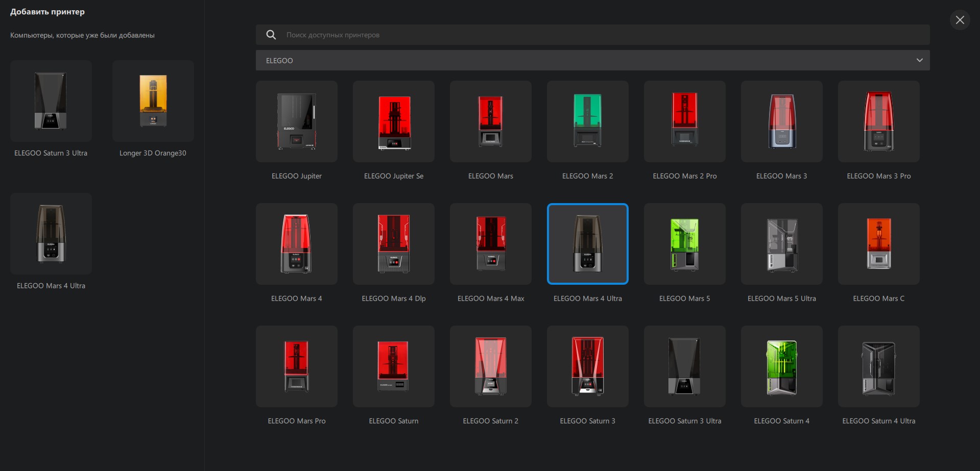This screenshot has width=980, height=471.
Task: Select added ELEGOO Mars 4 Ultra in left panel
Action: point(51,234)
